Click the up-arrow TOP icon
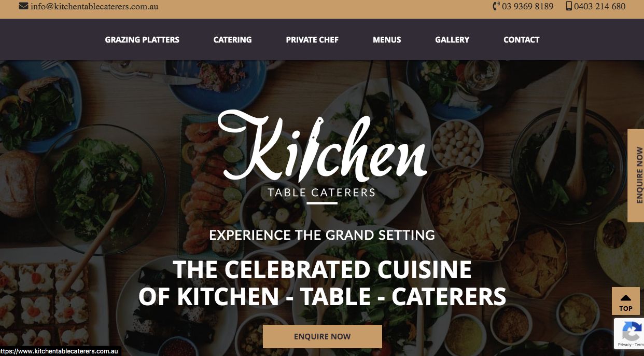Screen dimensions: 644x356 point(626,298)
